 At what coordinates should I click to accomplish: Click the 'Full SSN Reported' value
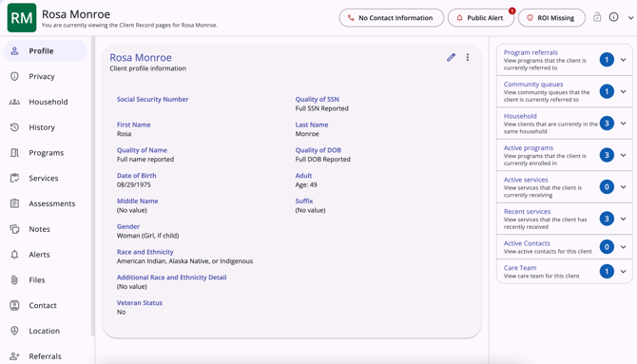click(x=321, y=108)
